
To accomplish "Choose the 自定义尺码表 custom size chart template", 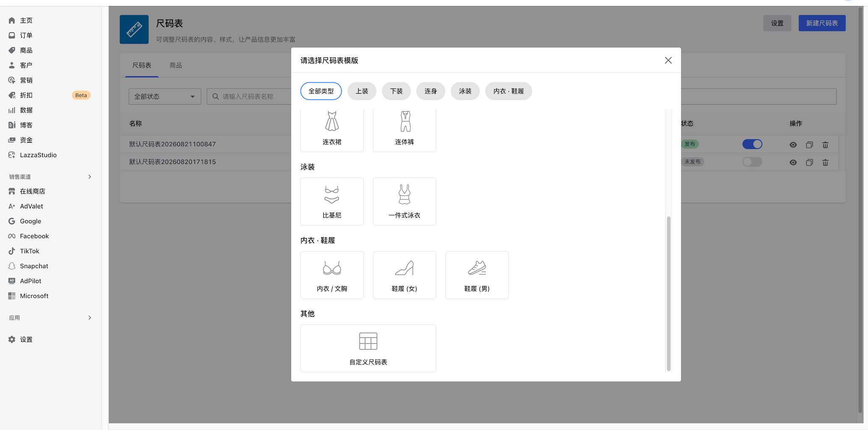I will [368, 348].
